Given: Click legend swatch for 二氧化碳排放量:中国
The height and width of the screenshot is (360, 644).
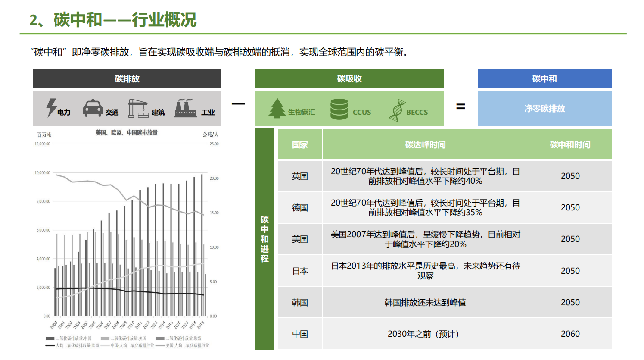Looking at the screenshot, I should click(x=50, y=338).
